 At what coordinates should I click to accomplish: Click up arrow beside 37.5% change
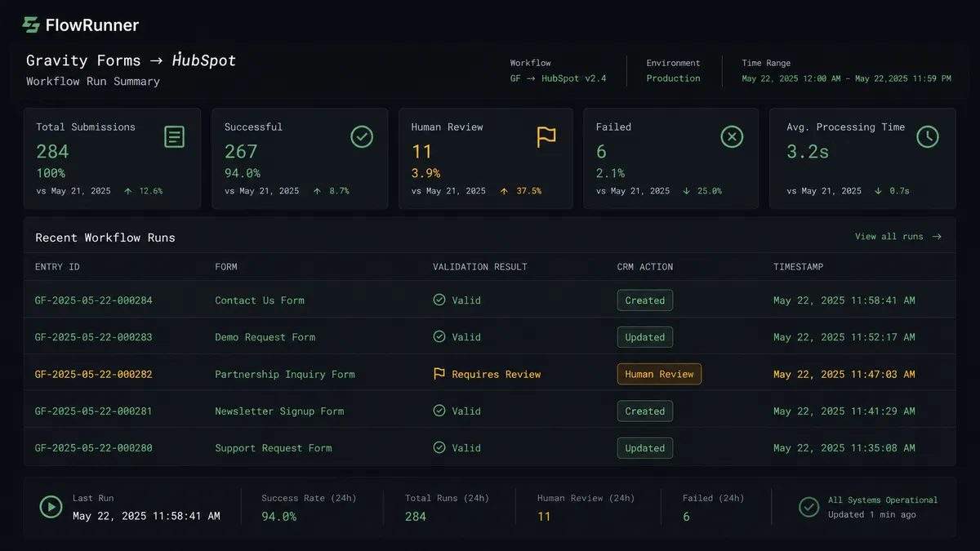coord(504,191)
